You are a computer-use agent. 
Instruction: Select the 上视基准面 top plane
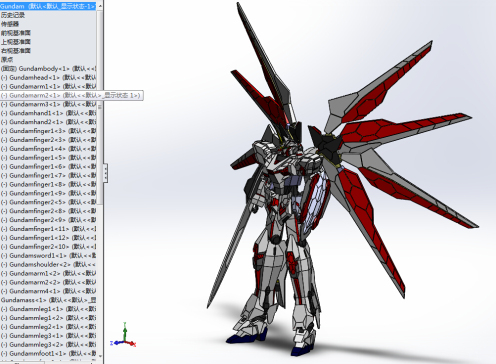(x=16, y=42)
